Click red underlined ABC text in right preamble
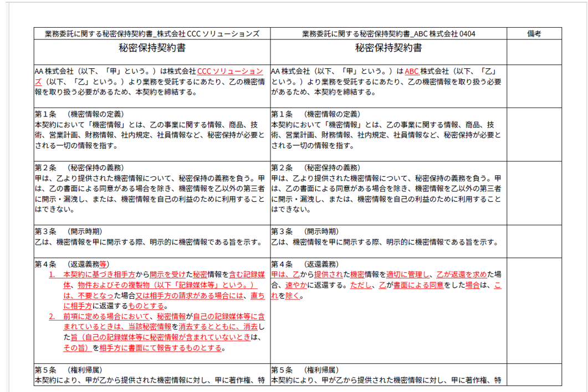The width and height of the screenshot is (588, 392). click(412, 72)
